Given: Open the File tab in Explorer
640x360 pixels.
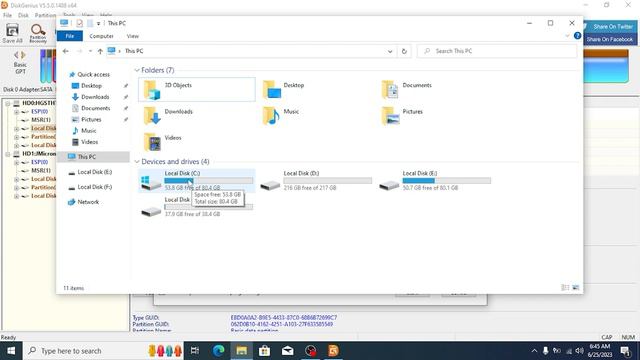Looking at the screenshot, I should pos(70,36).
